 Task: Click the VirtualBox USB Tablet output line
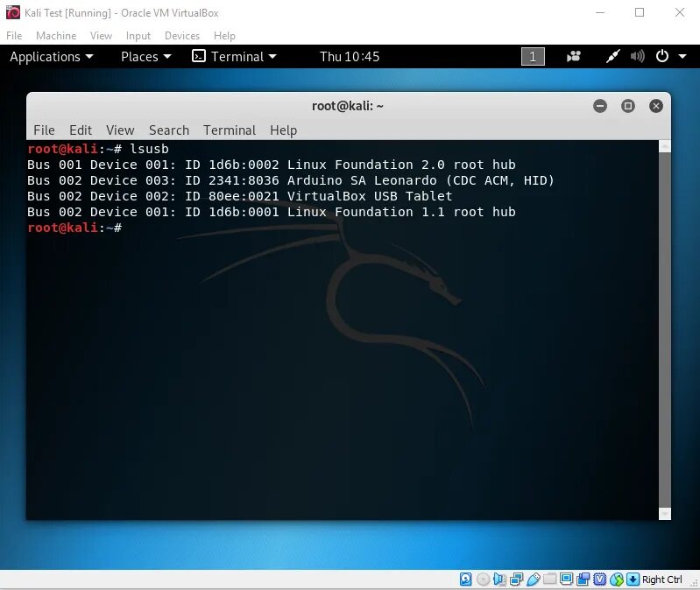tap(240, 196)
